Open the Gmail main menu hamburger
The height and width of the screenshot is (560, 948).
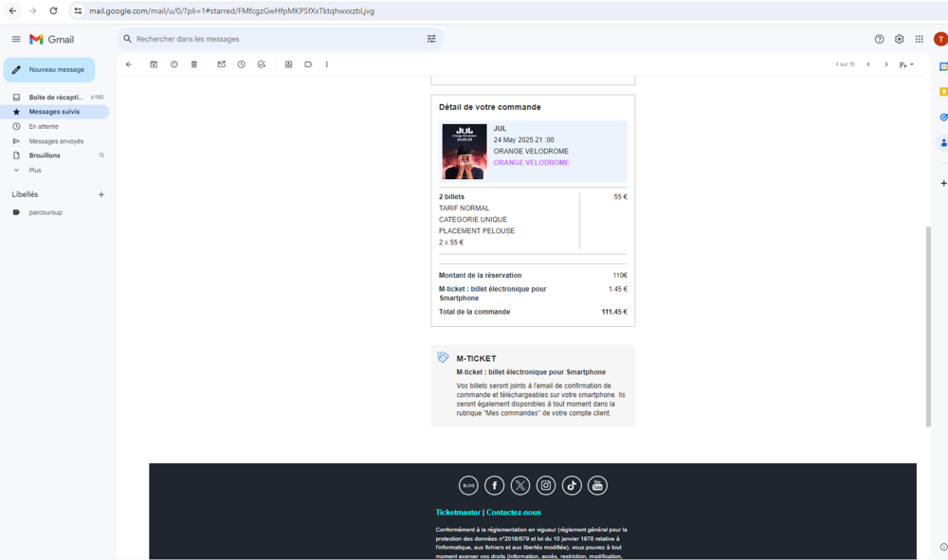click(16, 39)
